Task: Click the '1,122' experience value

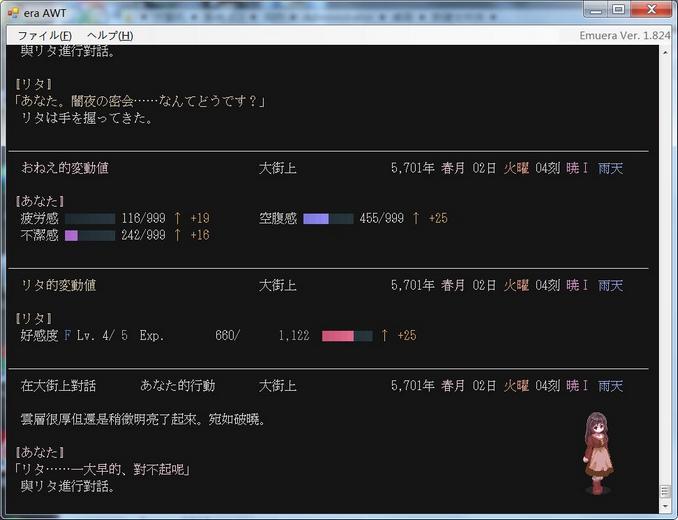Action: [x=294, y=336]
